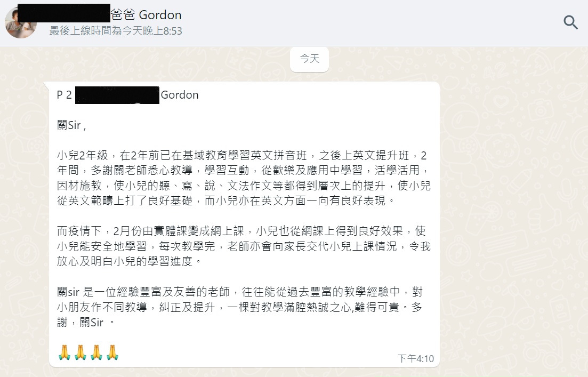Click the 今天 date chip

(309, 59)
